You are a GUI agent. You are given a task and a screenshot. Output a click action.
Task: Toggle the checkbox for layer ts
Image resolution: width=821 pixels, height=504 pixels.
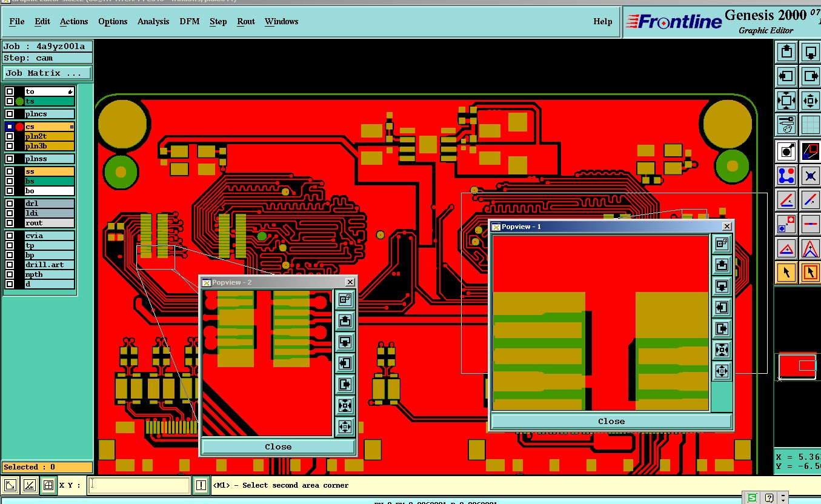pyautogui.click(x=10, y=101)
